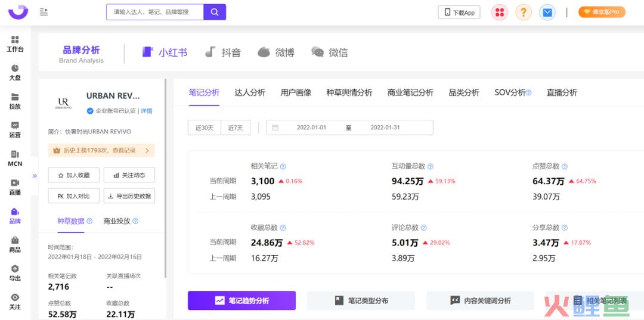The width and height of the screenshot is (644, 320).
Task: Click the 内容关键词分析 button
Action: (x=481, y=301)
